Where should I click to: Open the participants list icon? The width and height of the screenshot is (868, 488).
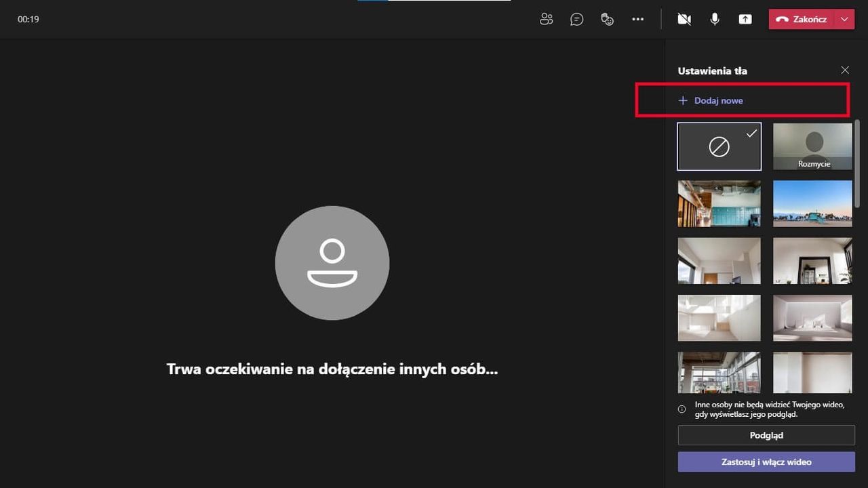pos(547,19)
